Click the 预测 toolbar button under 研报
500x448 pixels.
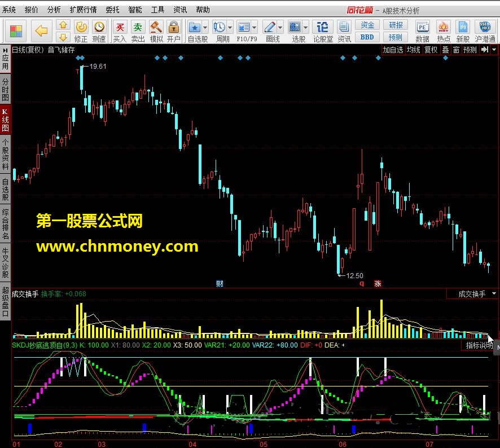396,37
